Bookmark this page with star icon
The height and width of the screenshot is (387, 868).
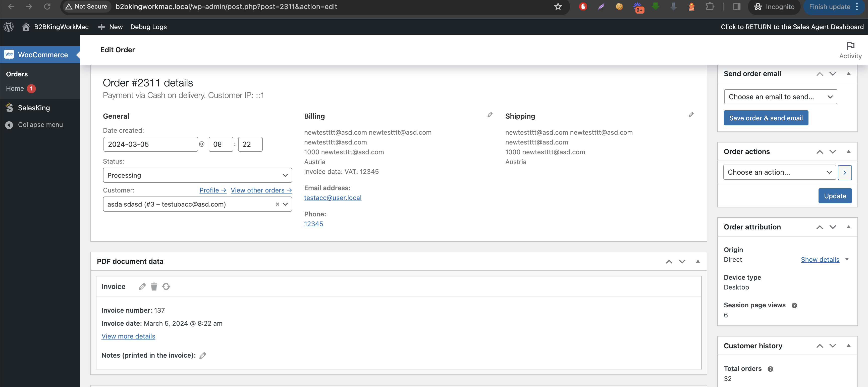558,6
